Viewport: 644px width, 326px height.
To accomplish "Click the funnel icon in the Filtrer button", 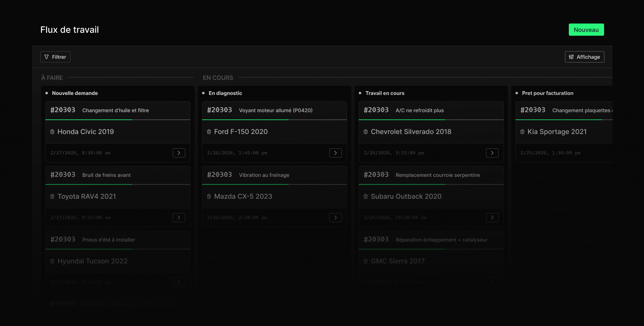I will [x=47, y=57].
